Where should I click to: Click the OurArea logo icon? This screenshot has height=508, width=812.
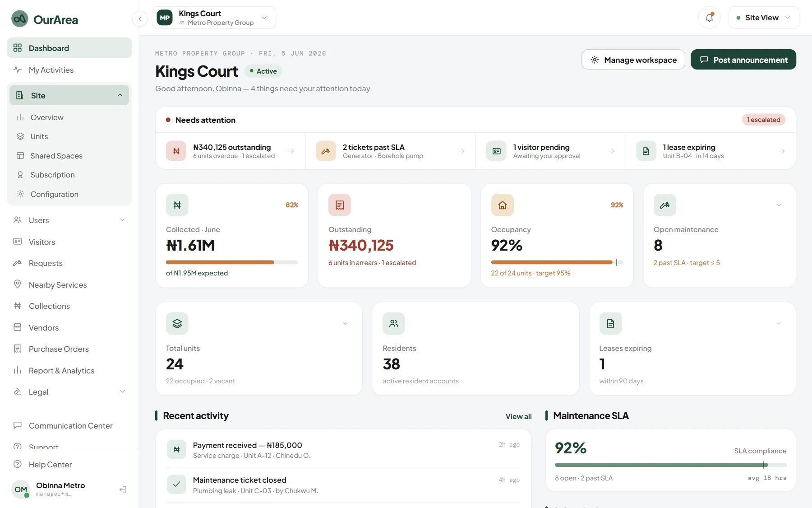pyautogui.click(x=20, y=19)
